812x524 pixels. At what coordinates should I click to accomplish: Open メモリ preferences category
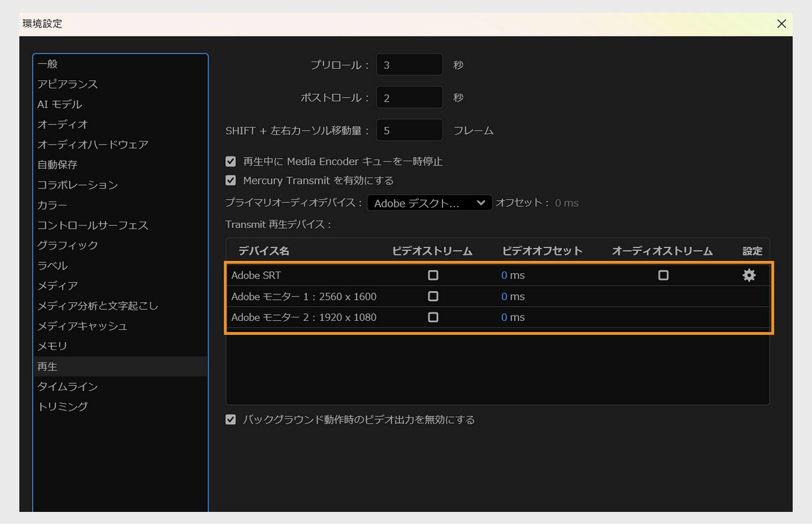pos(120,346)
